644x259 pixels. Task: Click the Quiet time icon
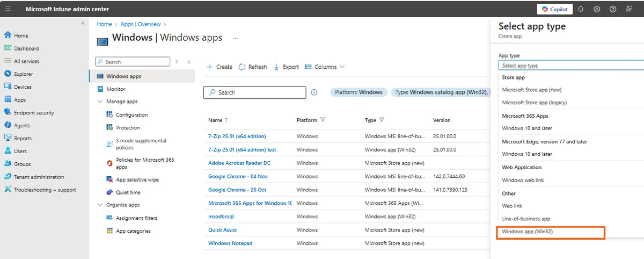click(109, 192)
